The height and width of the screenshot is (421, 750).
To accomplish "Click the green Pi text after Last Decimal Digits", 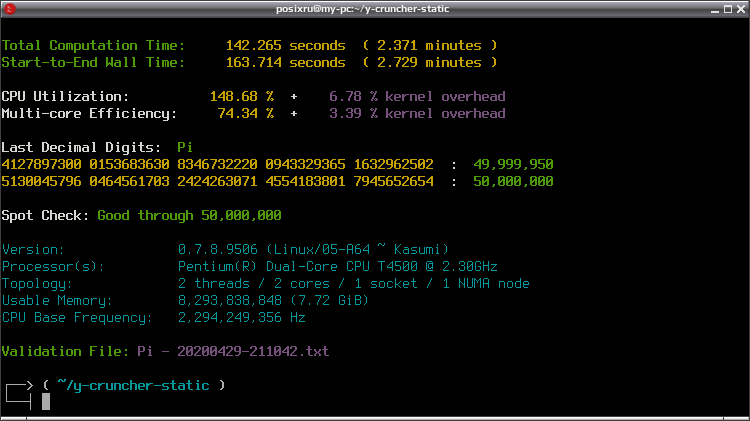I will [185, 147].
